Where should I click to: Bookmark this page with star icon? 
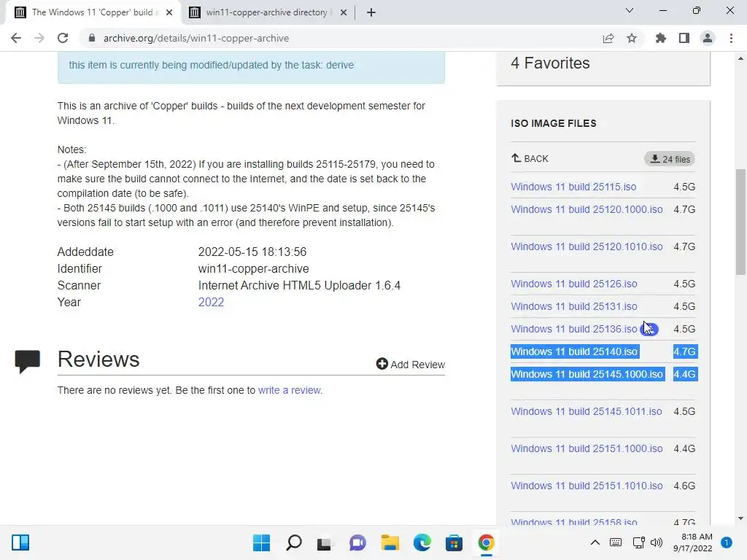632,38
